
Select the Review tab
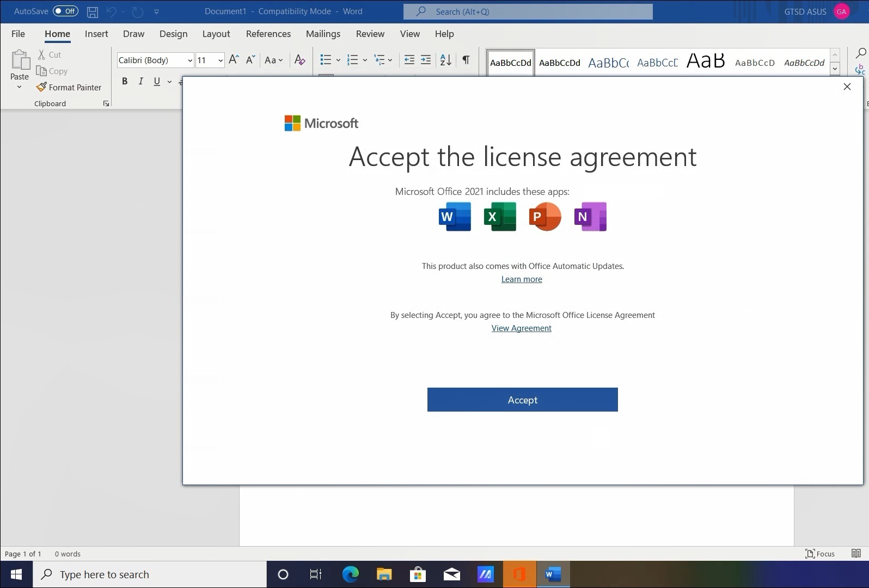point(370,34)
